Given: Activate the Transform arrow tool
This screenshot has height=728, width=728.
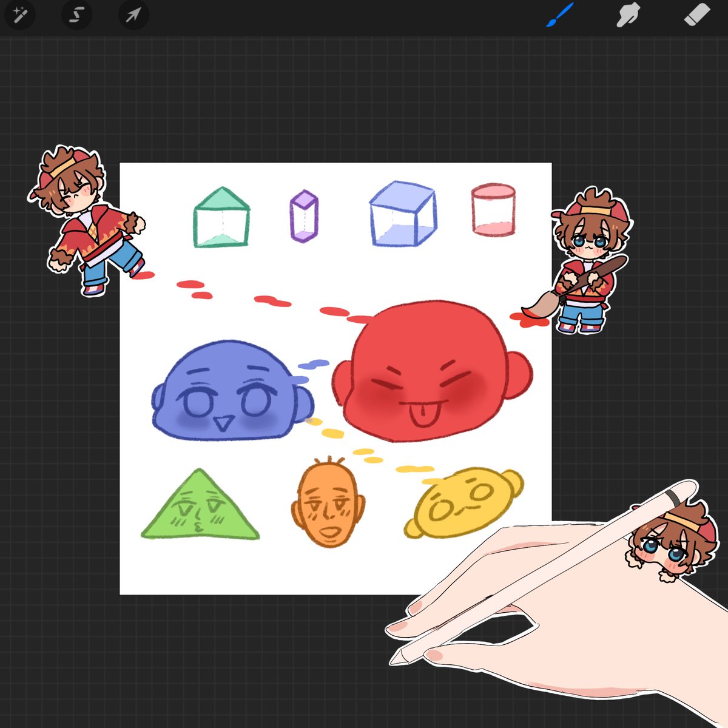Looking at the screenshot, I should tap(133, 15).
